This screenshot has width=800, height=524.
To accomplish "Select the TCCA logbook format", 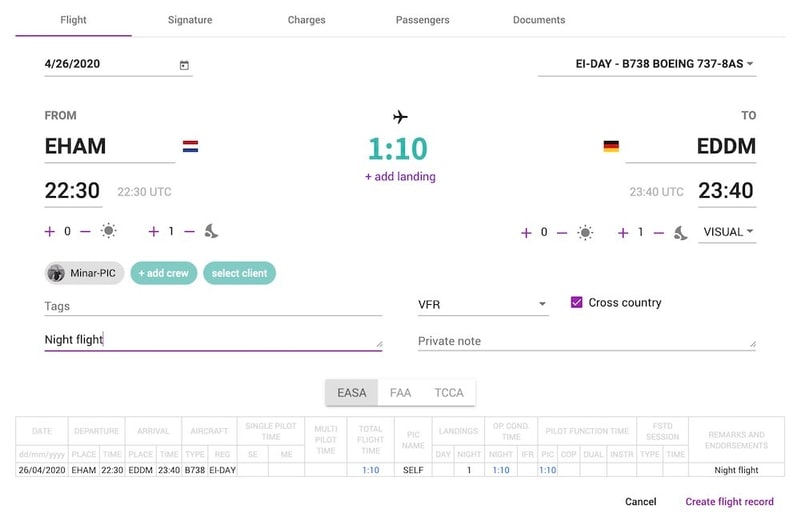I will [449, 393].
